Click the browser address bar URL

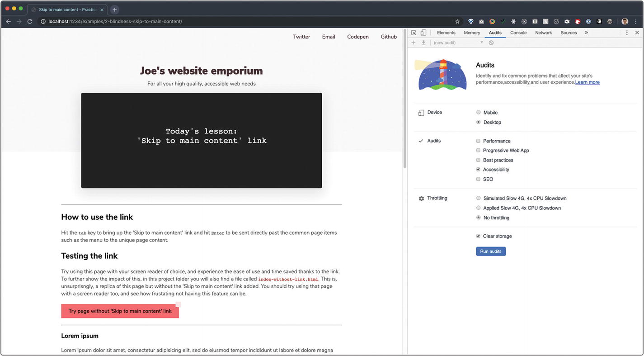pos(115,21)
